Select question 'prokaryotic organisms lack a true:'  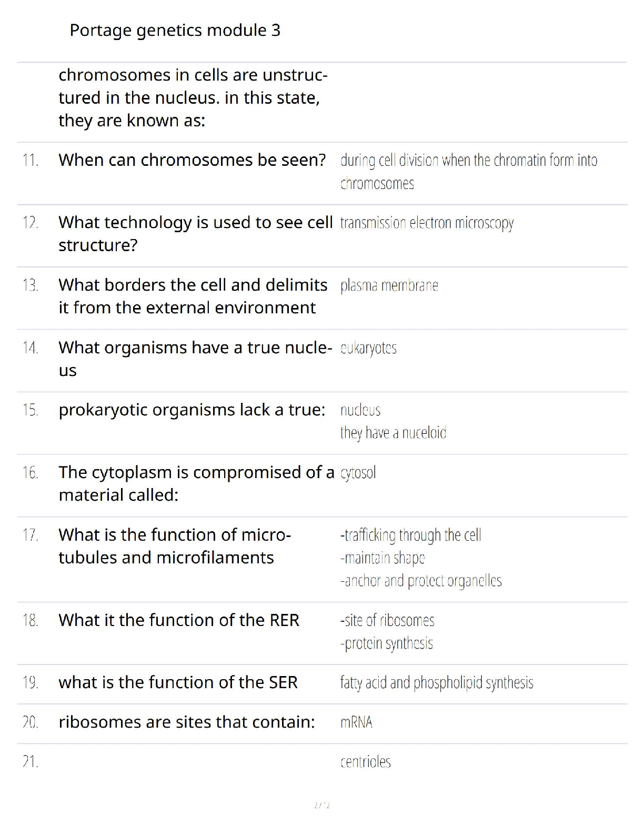(x=192, y=410)
